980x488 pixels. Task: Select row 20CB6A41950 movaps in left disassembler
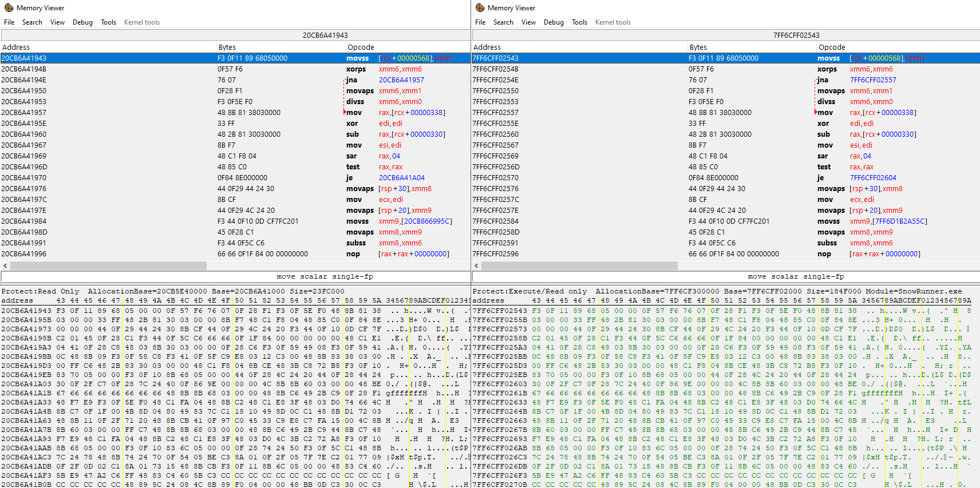click(x=235, y=90)
